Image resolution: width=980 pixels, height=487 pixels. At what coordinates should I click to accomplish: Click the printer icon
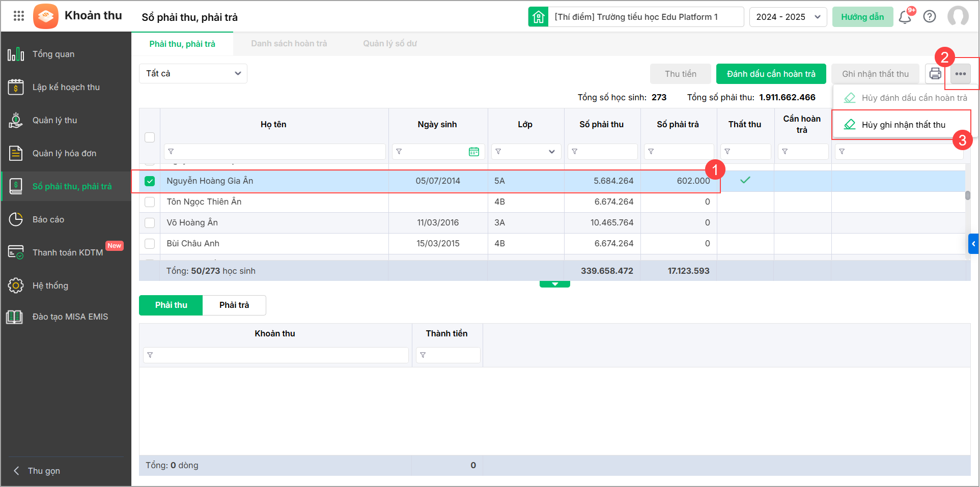[935, 74]
